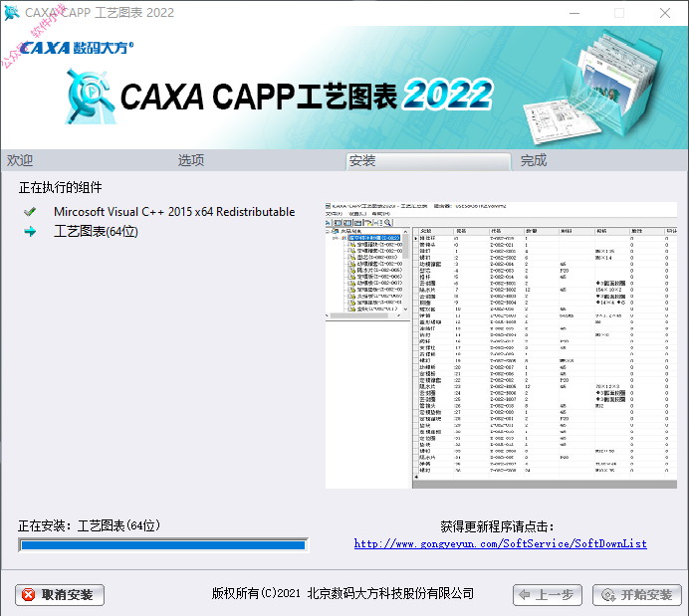Image resolution: width=689 pixels, height=616 pixels.
Task: Select the Options step tab
Action: coord(191,160)
